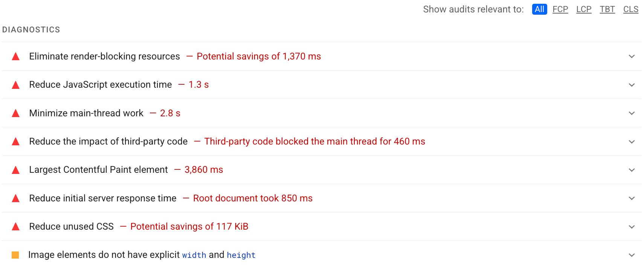Expand the Minimize main-thread work audit

click(x=632, y=113)
